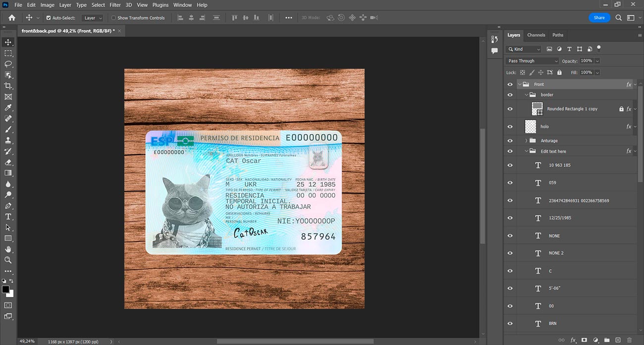Open the Auto-Select Layer dropdown
This screenshot has height=345, width=644.
click(93, 18)
